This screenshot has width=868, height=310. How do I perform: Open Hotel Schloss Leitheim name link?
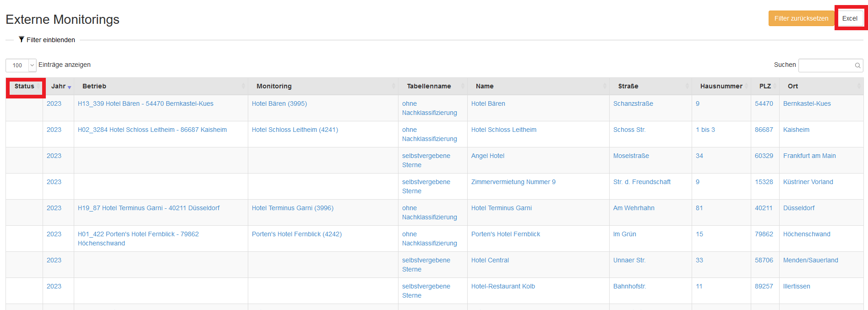[503, 130]
